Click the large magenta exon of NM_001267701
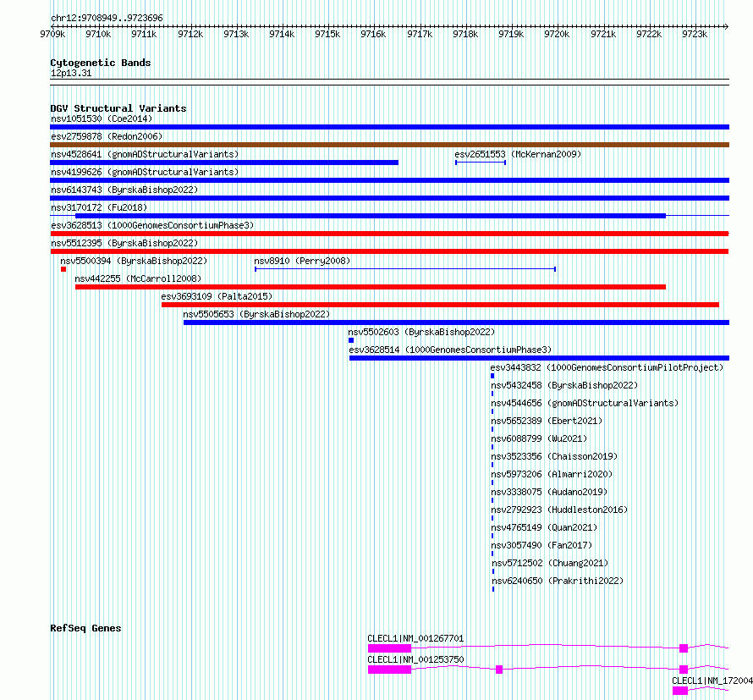Image resolution: width=753 pixels, height=700 pixels. click(389, 648)
